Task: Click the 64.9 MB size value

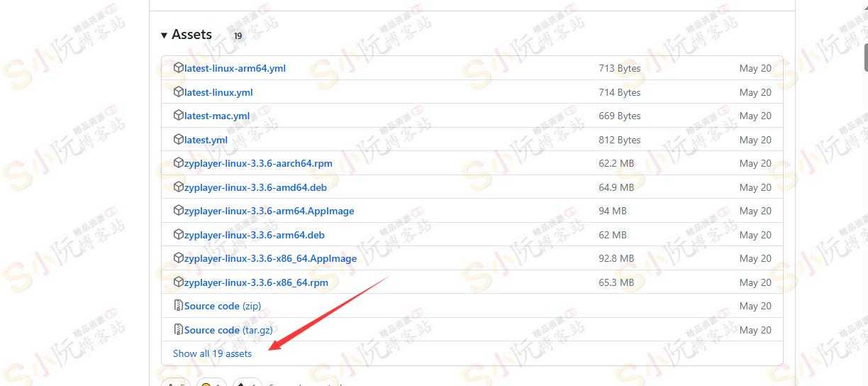Action: (616, 187)
